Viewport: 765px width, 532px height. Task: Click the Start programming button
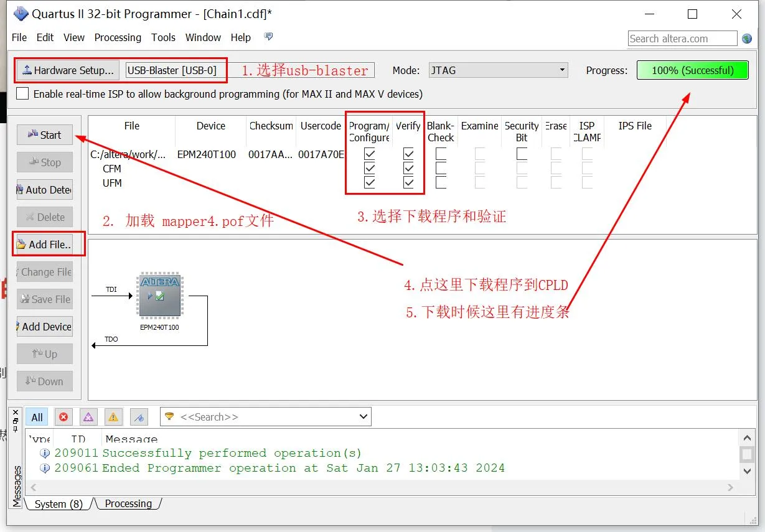tap(45, 135)
